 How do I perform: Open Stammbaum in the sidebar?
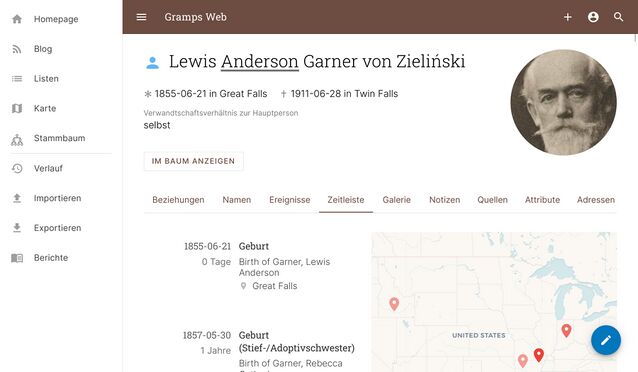(59, 138)
